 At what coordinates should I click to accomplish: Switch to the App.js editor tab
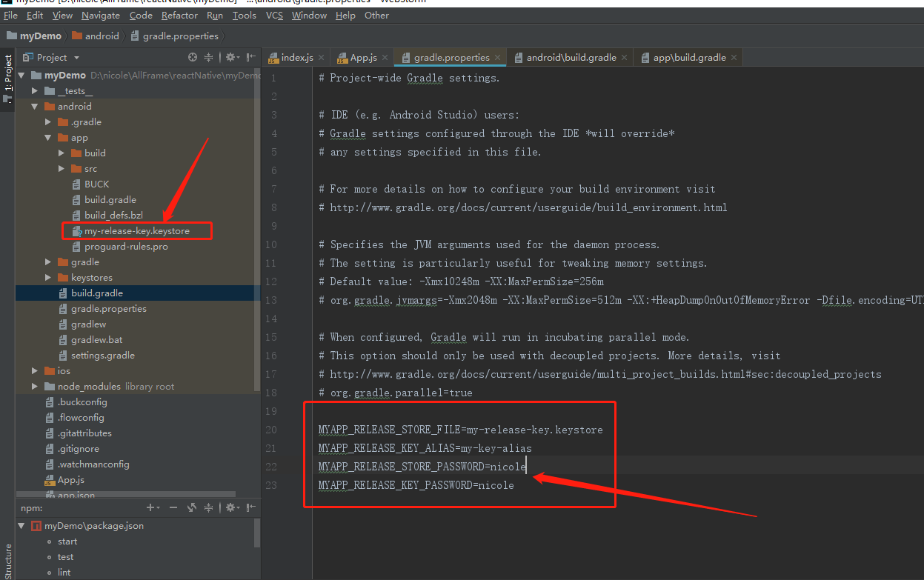pos(363,57)
